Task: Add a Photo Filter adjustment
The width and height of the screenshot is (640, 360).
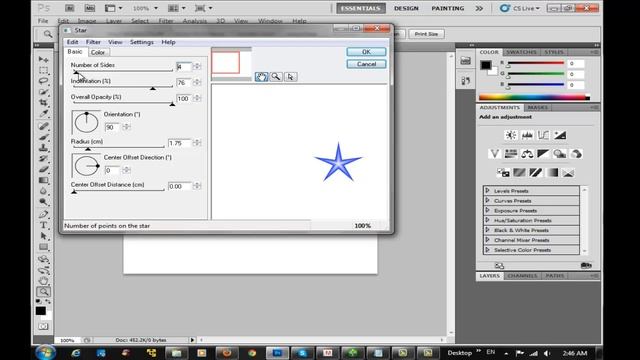Action: point(560,154)
